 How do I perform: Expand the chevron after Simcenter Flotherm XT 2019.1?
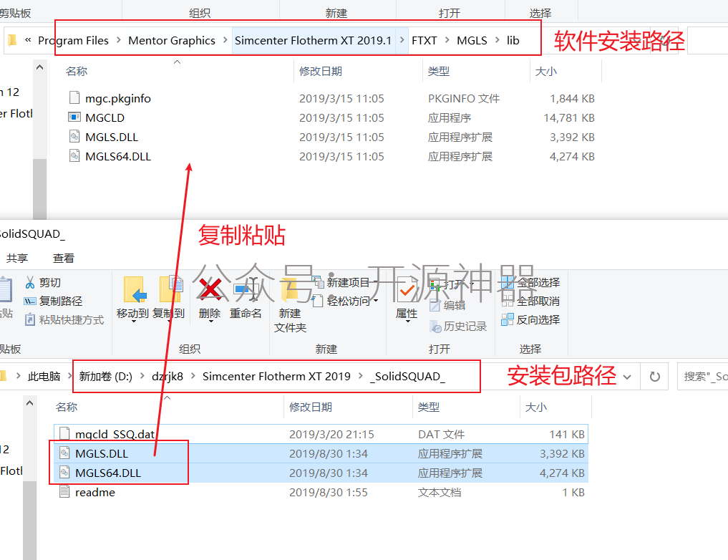coord(402,40)
